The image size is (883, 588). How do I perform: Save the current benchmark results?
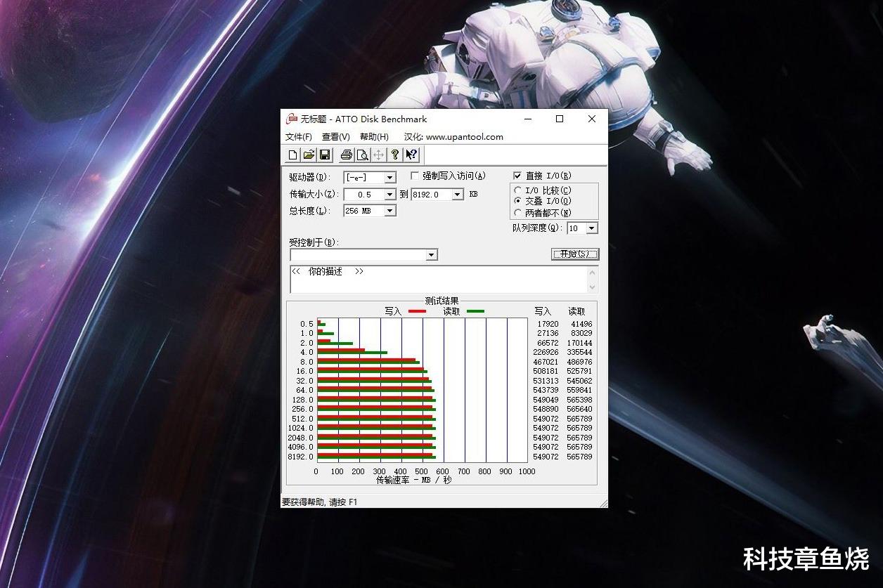pyautogui.click(x=325, y=155)
